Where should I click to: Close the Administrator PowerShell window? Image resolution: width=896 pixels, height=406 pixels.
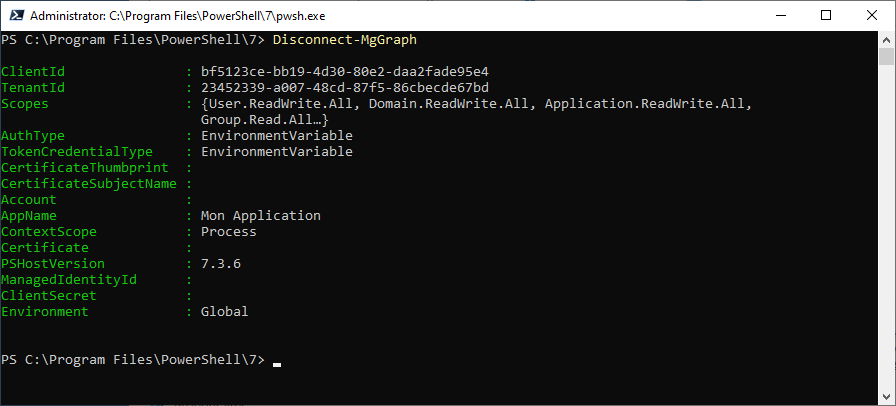(871, 15)
